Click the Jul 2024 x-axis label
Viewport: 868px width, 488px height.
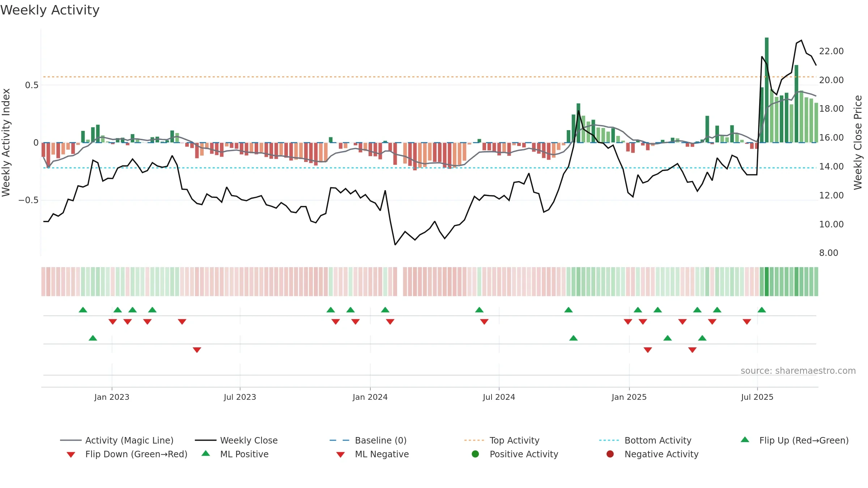click(499, 397)
